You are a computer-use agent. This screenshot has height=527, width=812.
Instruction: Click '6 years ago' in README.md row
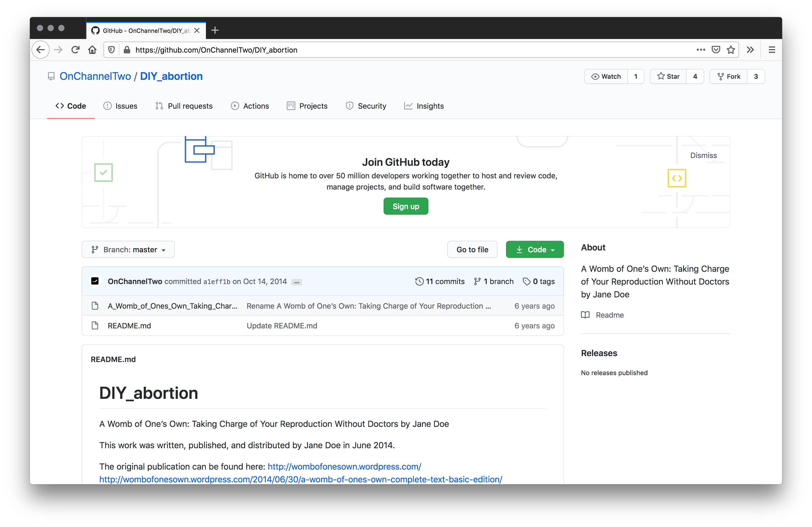[x=534, y=326]
